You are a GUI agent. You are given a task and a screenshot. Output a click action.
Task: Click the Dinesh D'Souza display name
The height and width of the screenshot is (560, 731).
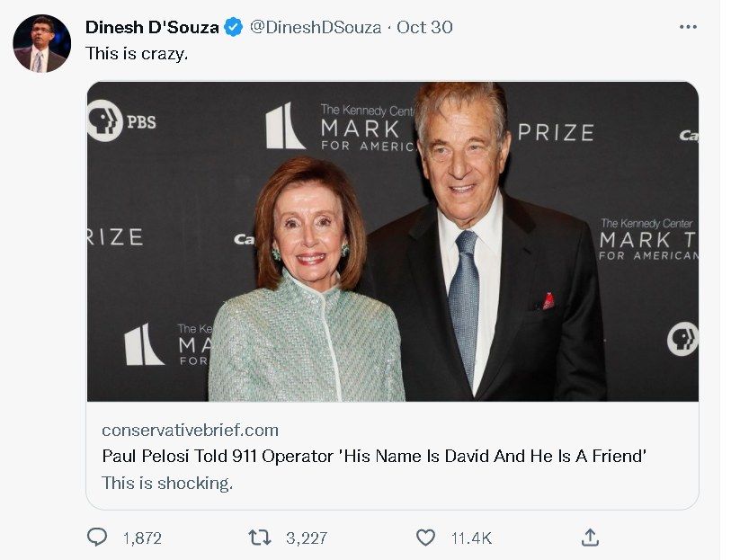pyautogui.click(x=152, y=28)
